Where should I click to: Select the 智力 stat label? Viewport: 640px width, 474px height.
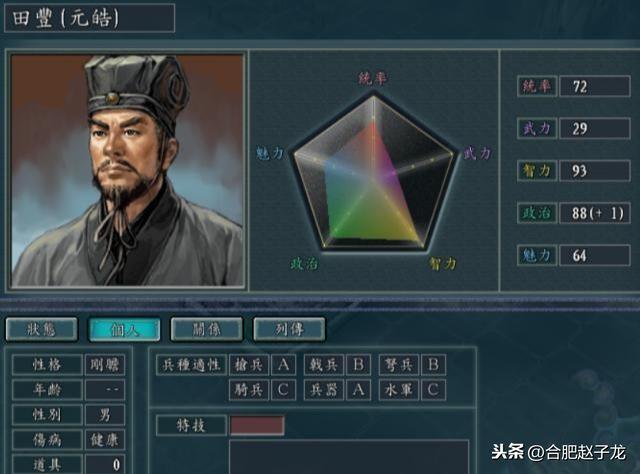[537, 171]
